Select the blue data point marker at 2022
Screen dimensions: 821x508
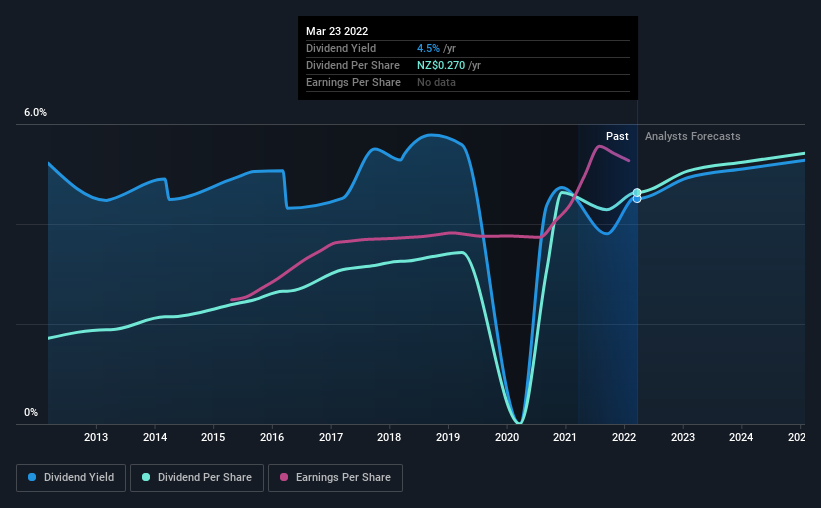pos(637,199)
